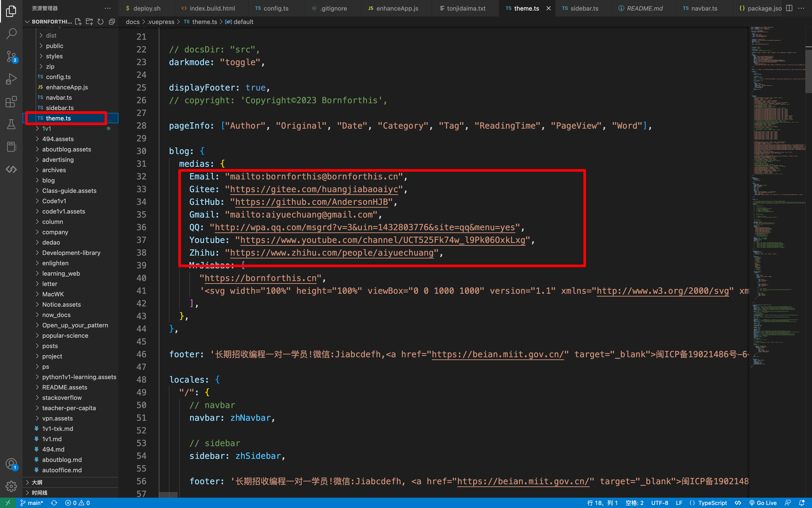
Task: Open the Explorer view in the activity bar
Action: pos(11,11)
